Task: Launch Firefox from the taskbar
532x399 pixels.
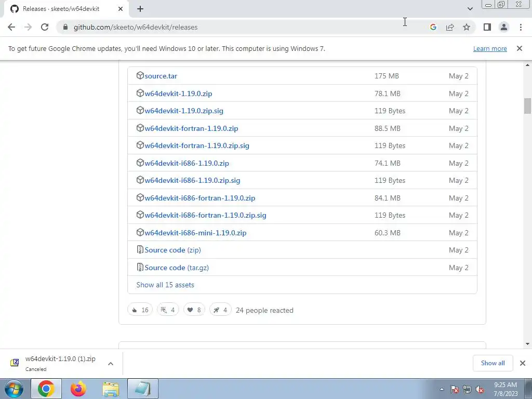Action: pyautogui.click(x=78, y=389)
